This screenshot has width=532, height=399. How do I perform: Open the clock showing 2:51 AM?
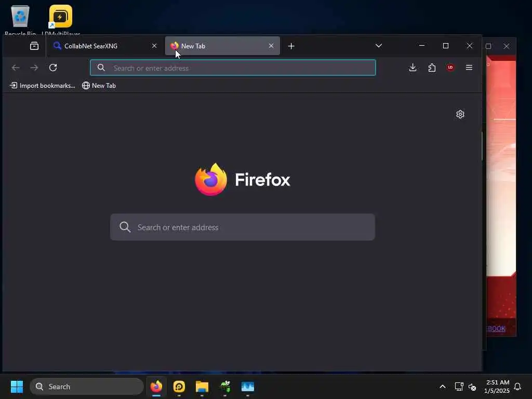pyautogui.click(x=497, y=387)
